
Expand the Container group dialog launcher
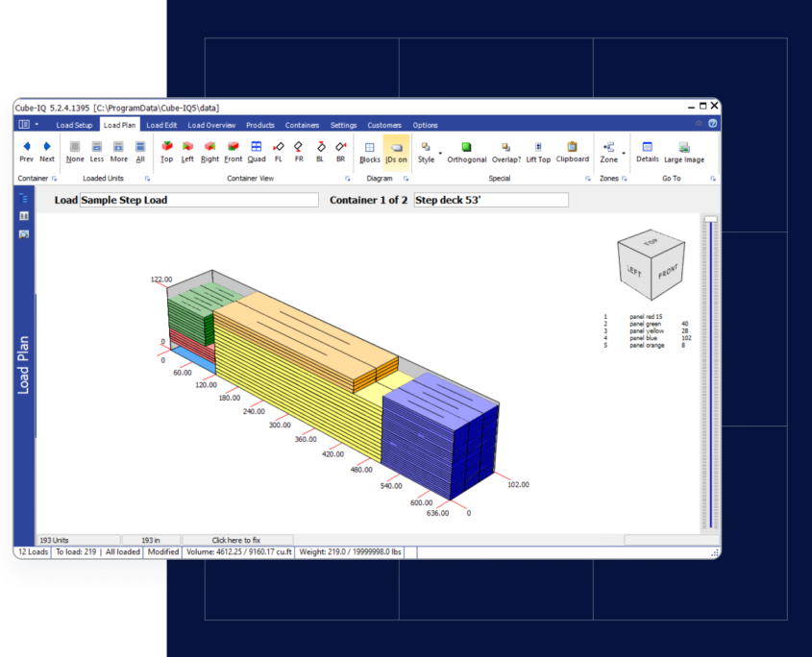55,179
